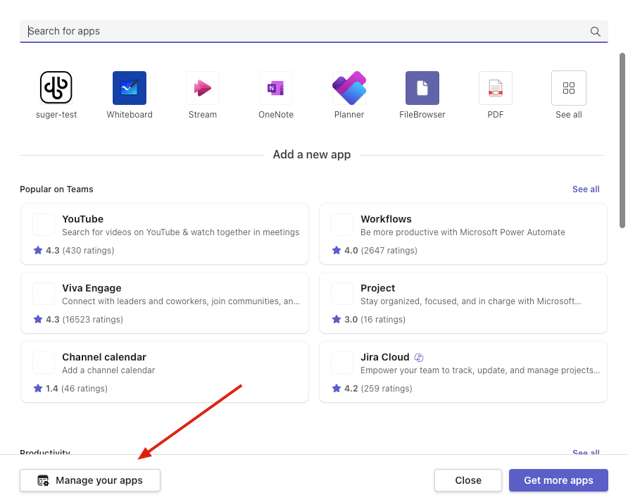The width and height of the screenshot is (628, 500).
Task: Click the search magnifier icon
Action: pos(595,31)
